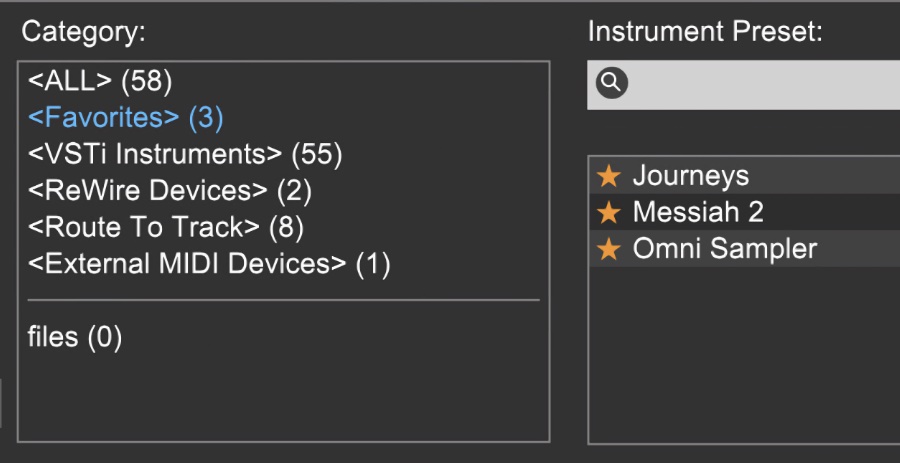Click empty space below files (0)
The height and width of the screenshot is (463, 900).
click(284, 396)
